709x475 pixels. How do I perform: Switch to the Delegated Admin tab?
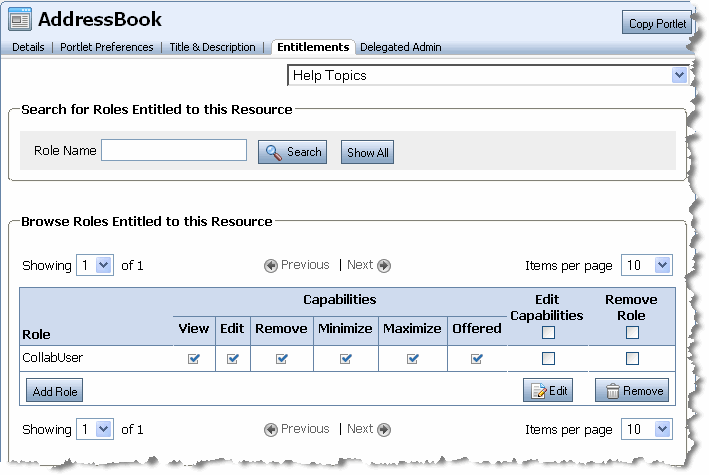click(x=401, y=47)
